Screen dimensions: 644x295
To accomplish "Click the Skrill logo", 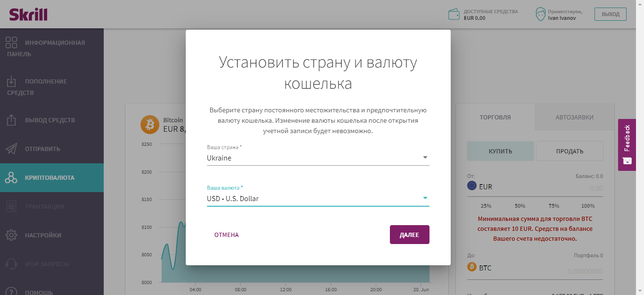I will pyautogui.click(x=28, y=14).
